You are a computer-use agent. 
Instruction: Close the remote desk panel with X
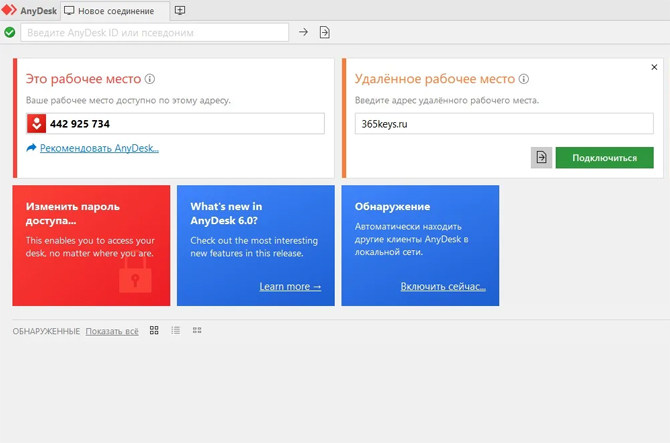(x=654, y=67)
